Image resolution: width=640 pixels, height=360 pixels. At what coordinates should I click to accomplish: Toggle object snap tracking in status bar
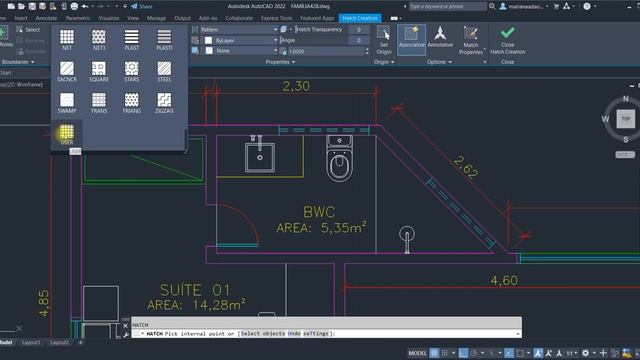pos(509,353)
